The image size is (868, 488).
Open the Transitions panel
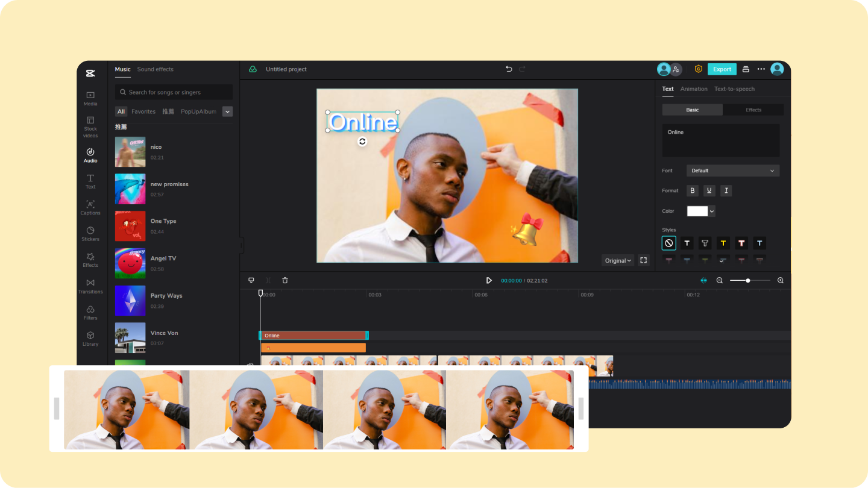pos(90,286)
